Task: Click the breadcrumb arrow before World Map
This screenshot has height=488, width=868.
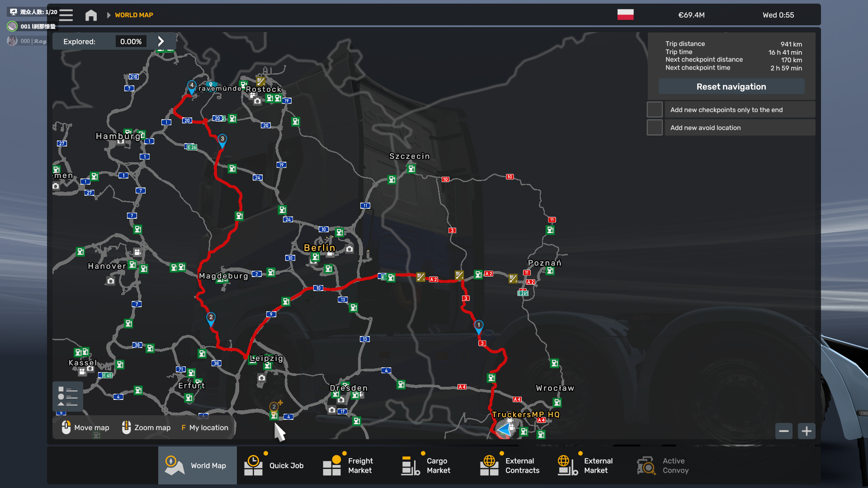Action: click(x=108, y=15)
